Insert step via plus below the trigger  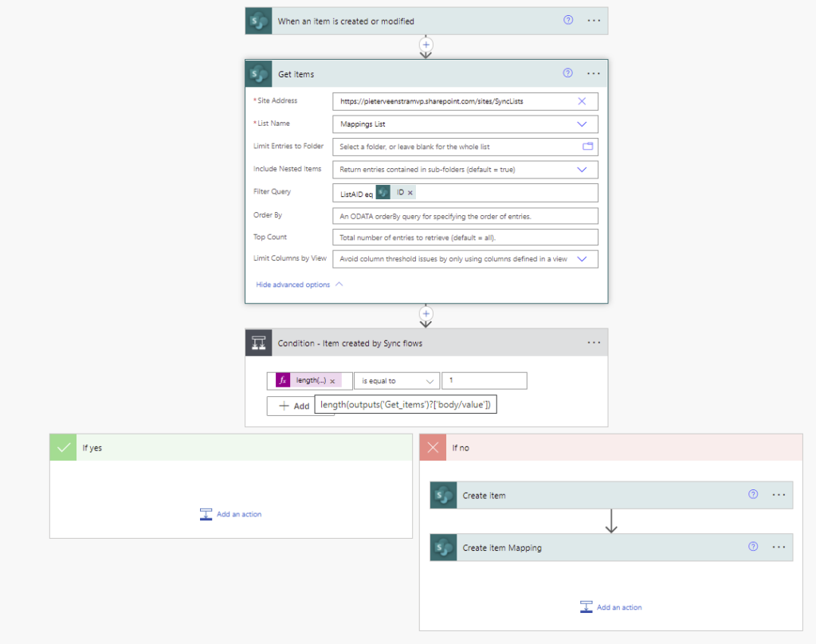click(426, 45)
